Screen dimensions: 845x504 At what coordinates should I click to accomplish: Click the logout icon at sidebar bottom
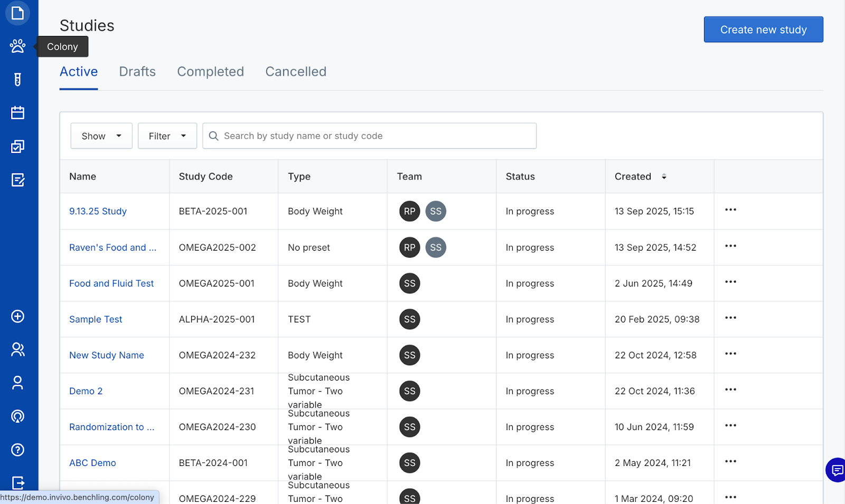click(x=17, y=482)
